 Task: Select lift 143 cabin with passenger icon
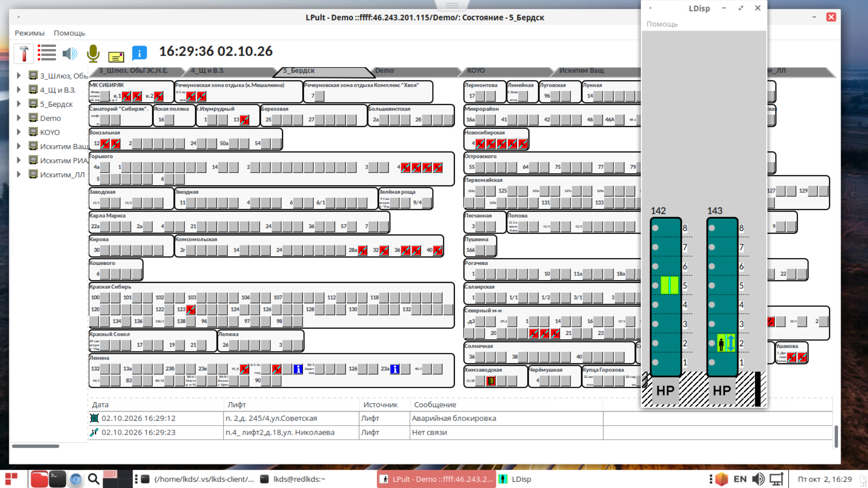[x=726, y=343]
